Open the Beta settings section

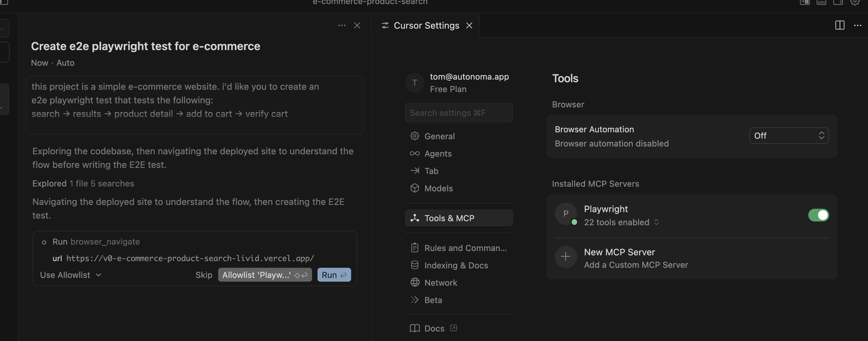tap(433, 300)
